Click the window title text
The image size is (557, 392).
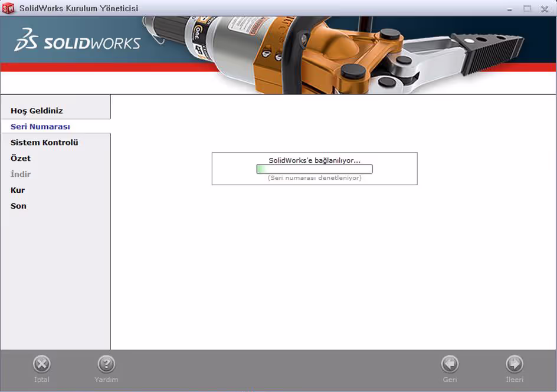(x=79, y=8)
